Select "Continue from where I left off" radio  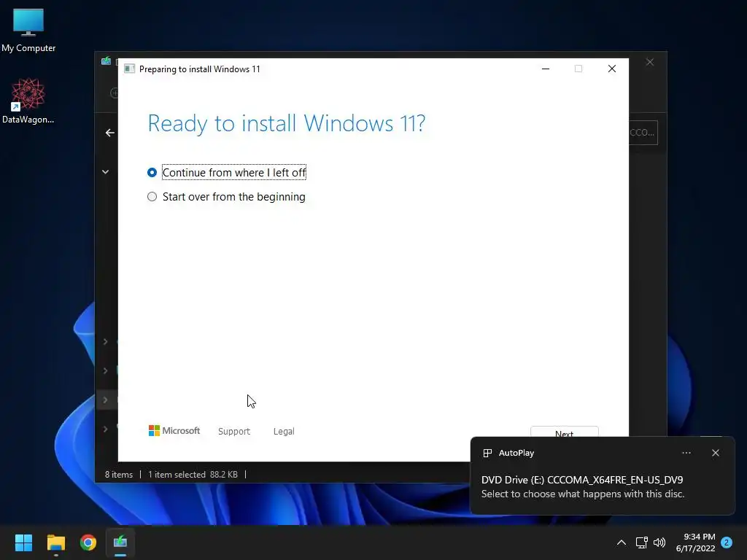[152, 172]
